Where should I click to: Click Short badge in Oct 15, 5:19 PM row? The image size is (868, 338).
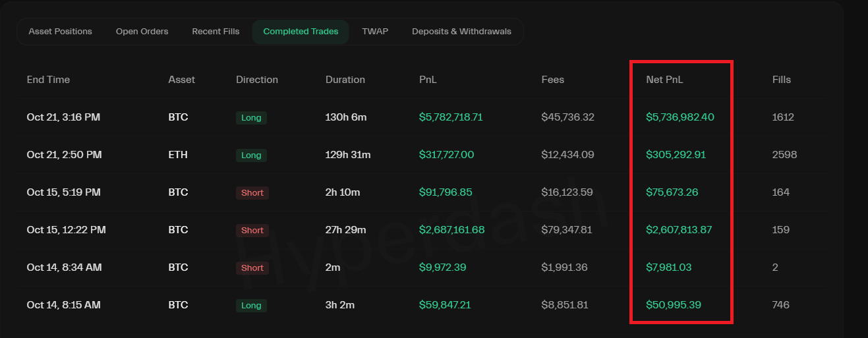pos(252,193)
